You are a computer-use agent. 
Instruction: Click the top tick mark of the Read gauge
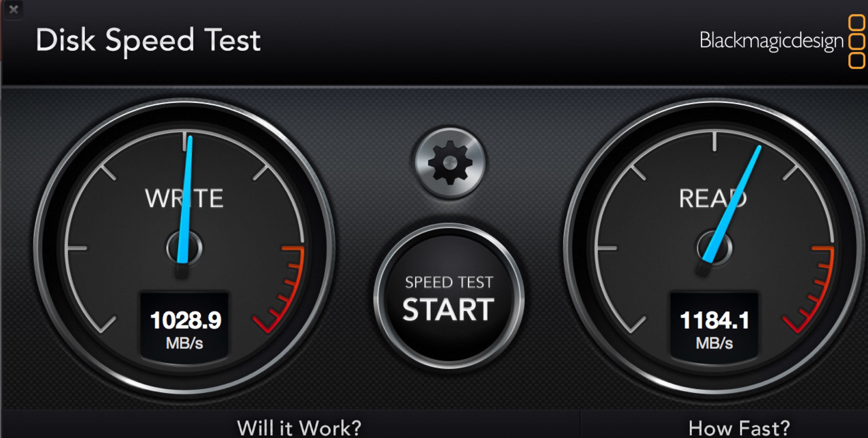pos(714,141)
